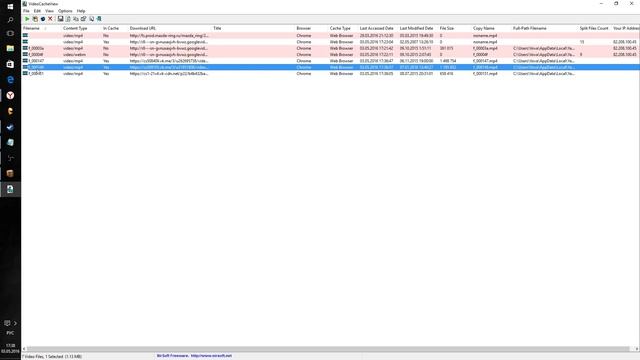
Task: Open the Steam taskbar icon
Action: (10, 127)
